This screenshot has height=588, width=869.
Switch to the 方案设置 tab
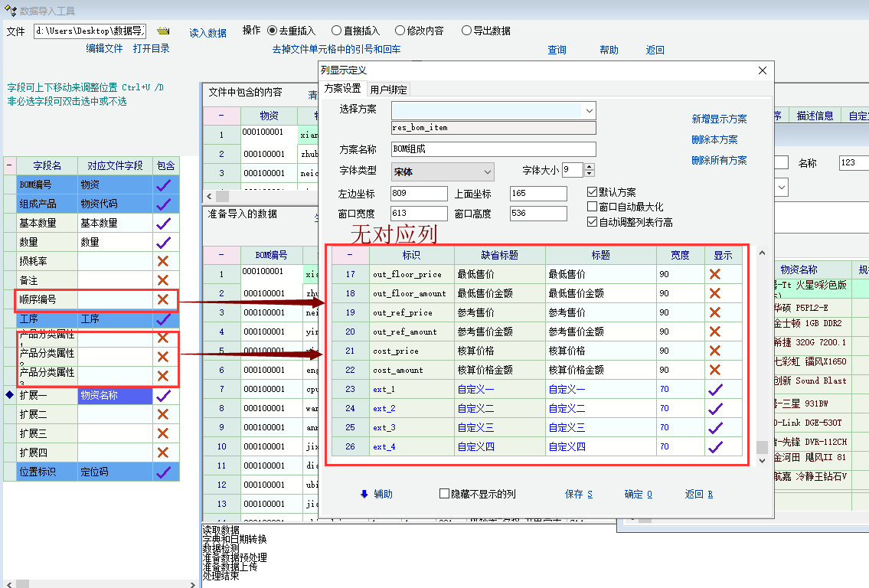(x=342, y=89)
